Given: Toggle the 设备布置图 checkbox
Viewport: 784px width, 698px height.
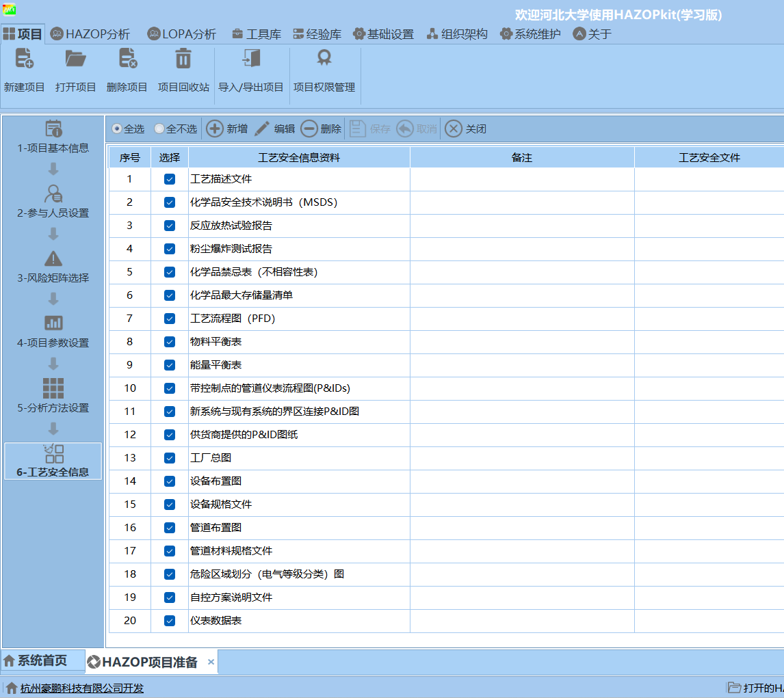Looking at the screenshot, I should click(170, 481).
